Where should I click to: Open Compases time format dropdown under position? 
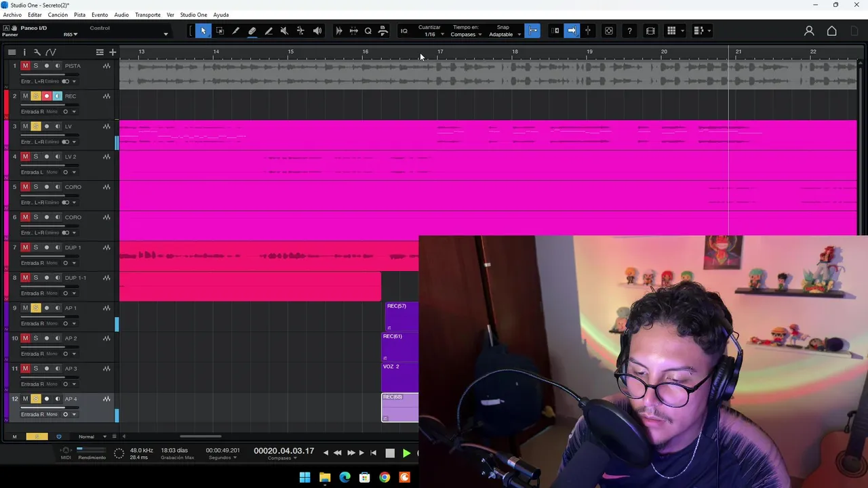click(281, 458)
